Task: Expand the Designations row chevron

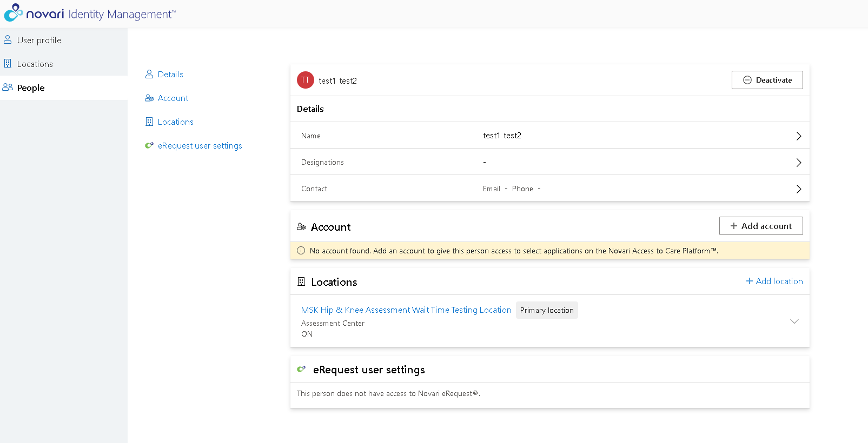Action: pos(799,163)
